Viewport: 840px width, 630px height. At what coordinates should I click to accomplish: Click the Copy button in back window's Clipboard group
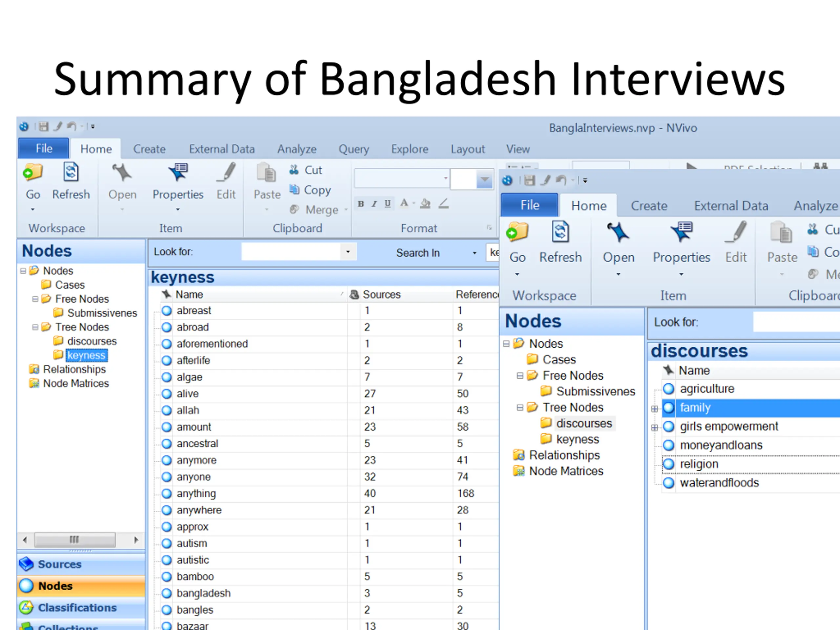pyautogui.click(x=310, y=190)
